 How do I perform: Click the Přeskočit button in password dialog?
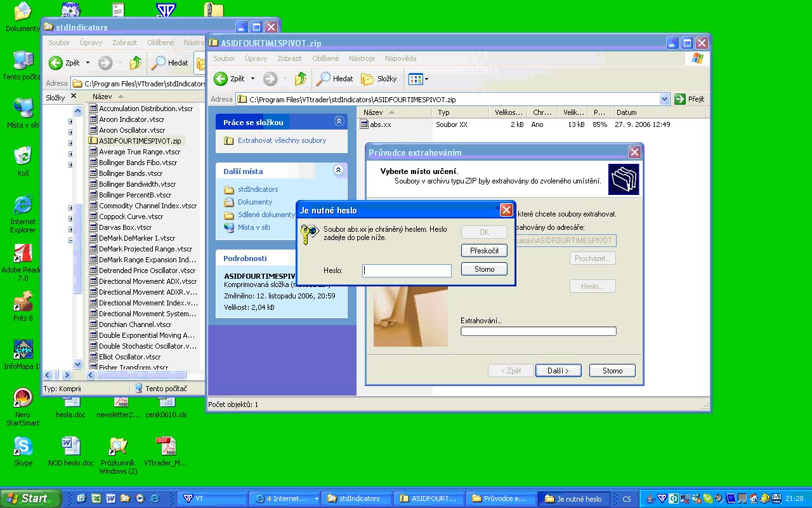click(484, 251)
